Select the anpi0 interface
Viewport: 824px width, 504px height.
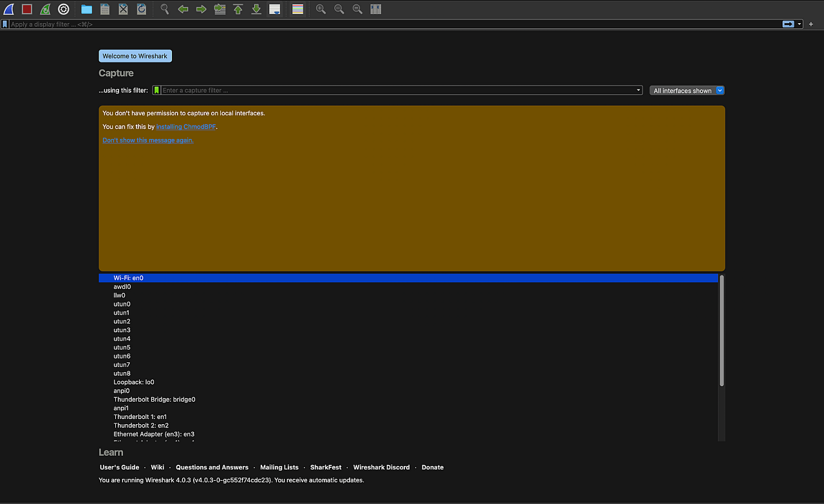pyautogui.click(x=408, y=391)
